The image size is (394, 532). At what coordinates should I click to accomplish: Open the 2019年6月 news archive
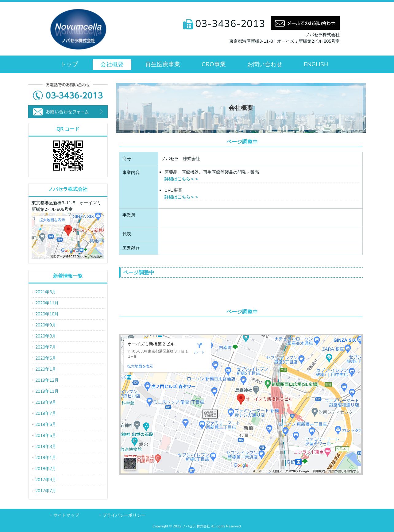tap(46, 424)
